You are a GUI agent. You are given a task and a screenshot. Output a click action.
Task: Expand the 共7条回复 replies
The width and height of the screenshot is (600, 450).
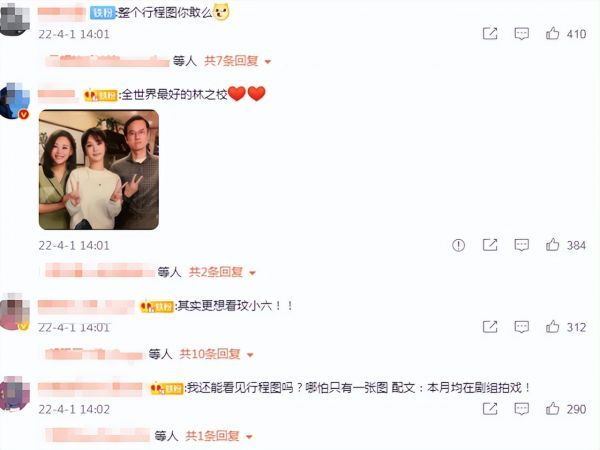[x=237, y=61]
